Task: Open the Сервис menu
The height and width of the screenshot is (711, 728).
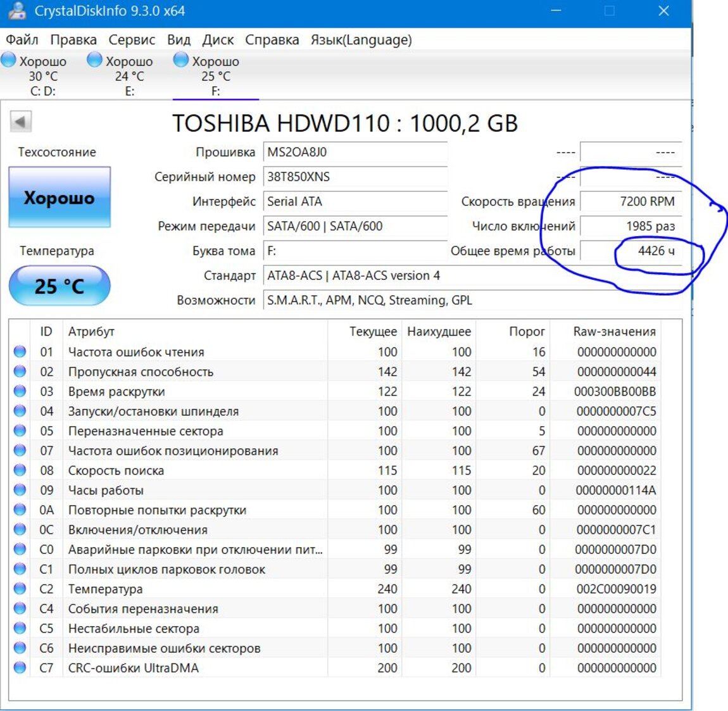Action: point(132,40)
